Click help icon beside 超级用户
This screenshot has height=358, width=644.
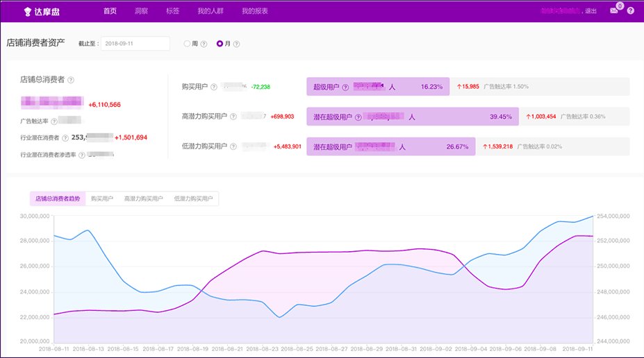(345, 87)
